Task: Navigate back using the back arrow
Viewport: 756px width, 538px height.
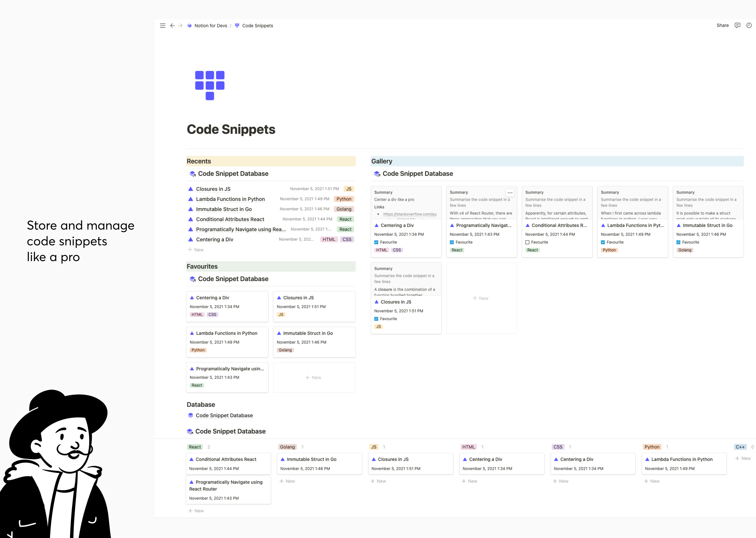Action: 172,25
